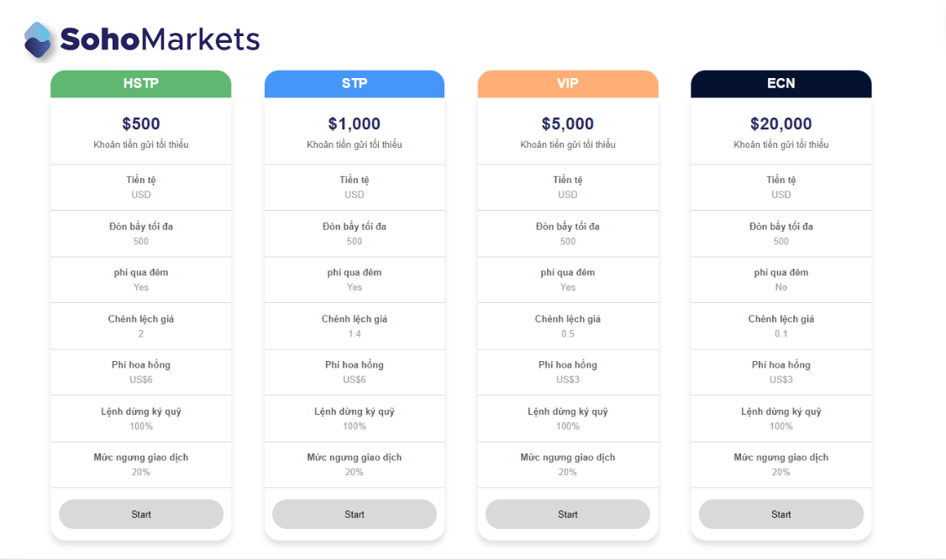Select the dark navy ECN header
The image size is (946, 560).
click(781, 84)
